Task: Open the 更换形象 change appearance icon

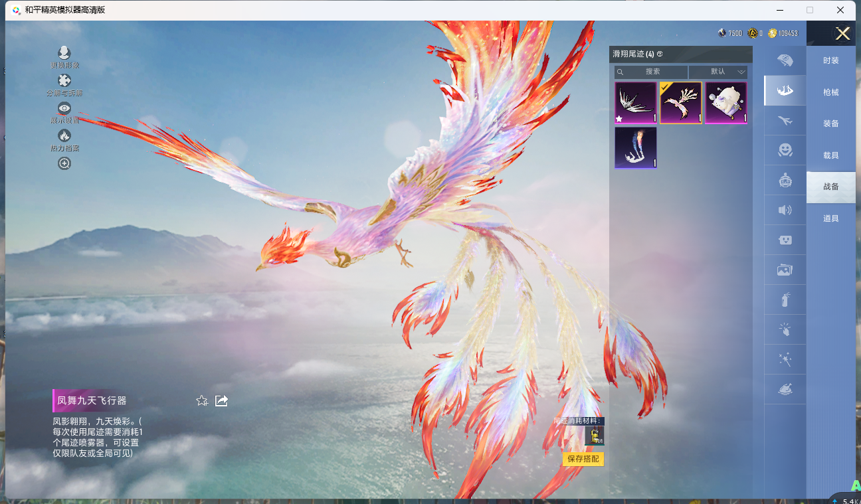Action: (x=64, y=53)
